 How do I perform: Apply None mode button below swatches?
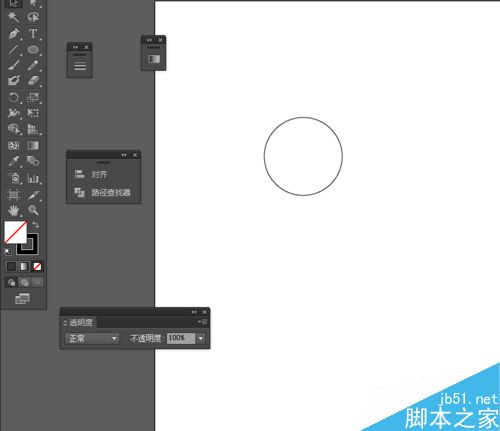[x=37, y=266]
